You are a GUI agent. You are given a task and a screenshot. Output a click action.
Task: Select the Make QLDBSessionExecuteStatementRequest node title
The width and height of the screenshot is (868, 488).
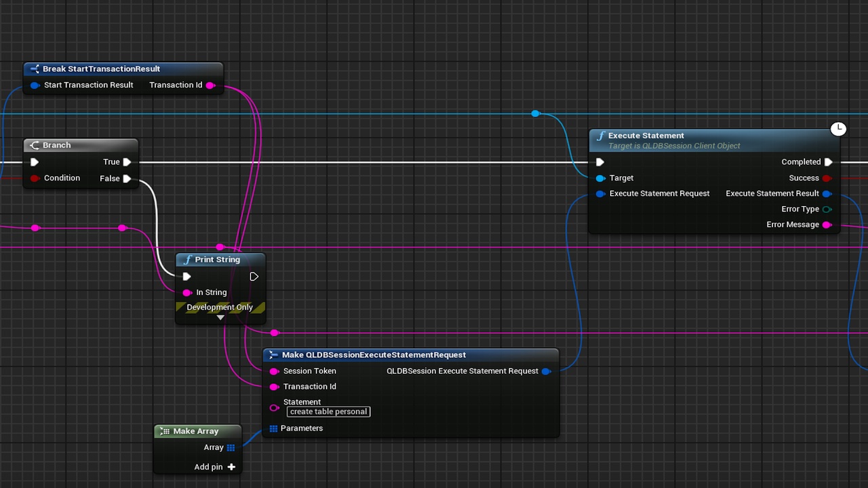tap(374, 355)
